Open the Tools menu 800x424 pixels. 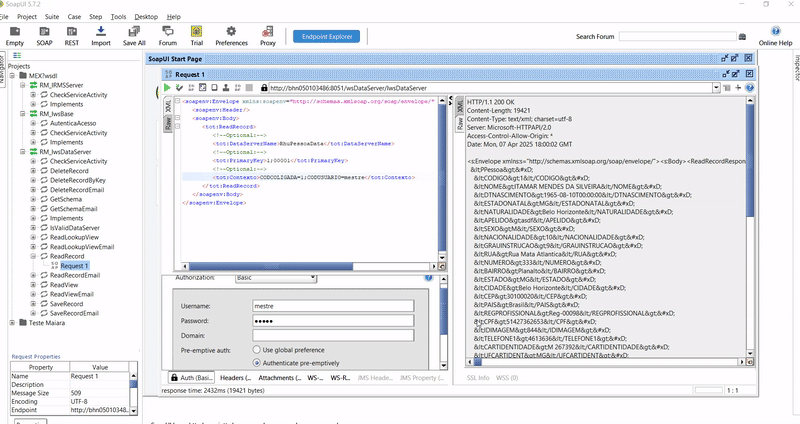(x=118, y=16)
